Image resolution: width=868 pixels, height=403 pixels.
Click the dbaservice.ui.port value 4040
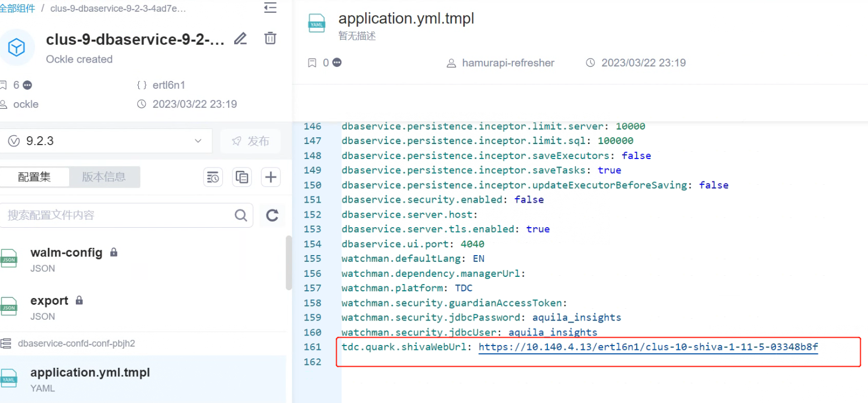(x=472, y=244)
